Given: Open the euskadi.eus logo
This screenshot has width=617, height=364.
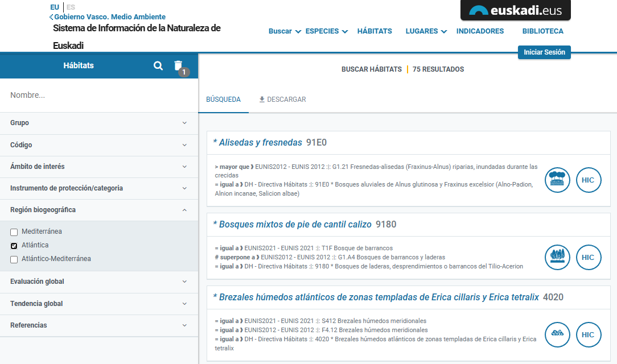Looking at the screenshot, I should [x=515, y=10].
